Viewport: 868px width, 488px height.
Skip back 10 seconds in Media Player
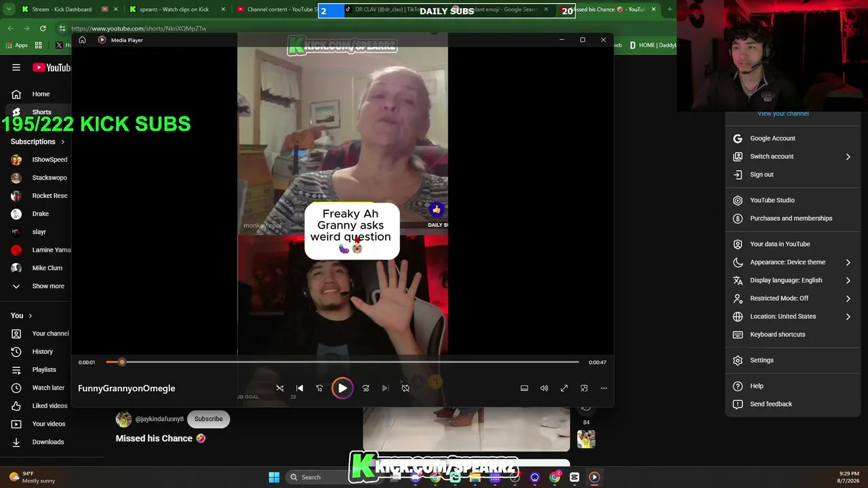point(319,388)
